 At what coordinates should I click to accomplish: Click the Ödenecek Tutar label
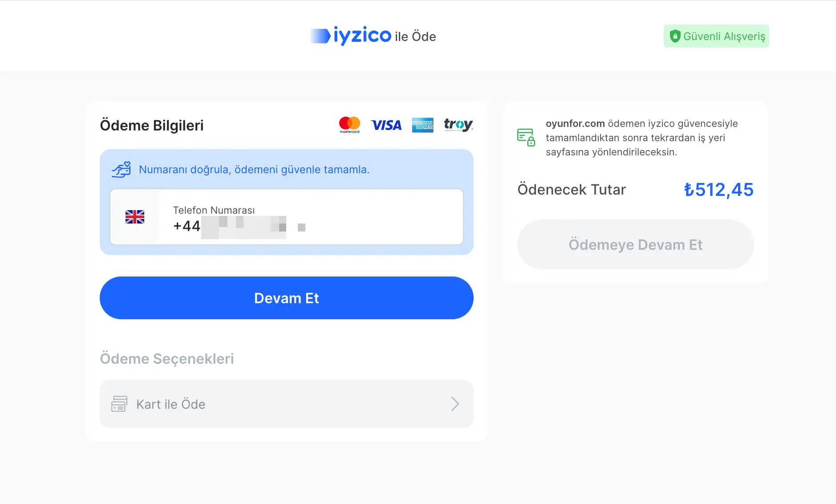(x=572, y=190)
